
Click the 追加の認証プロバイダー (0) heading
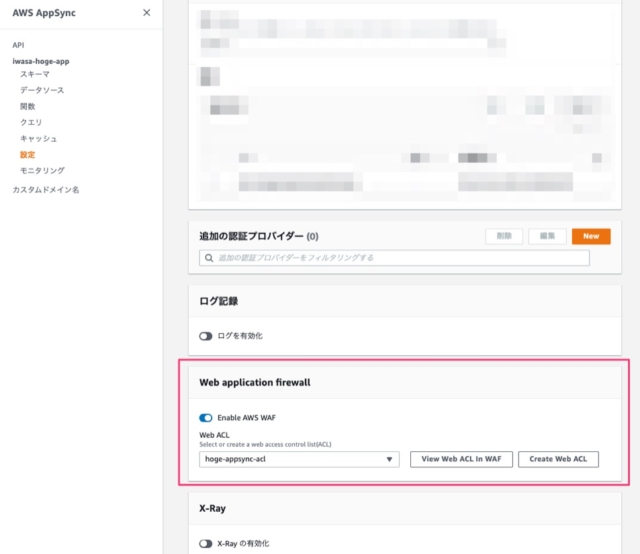tap(259, 236)
